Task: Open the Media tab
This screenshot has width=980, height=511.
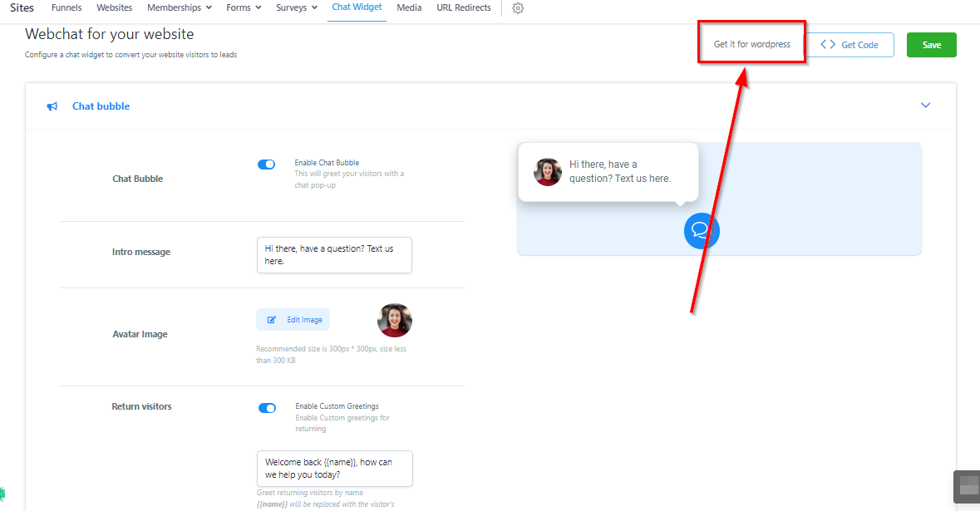Action: [409, 8]
